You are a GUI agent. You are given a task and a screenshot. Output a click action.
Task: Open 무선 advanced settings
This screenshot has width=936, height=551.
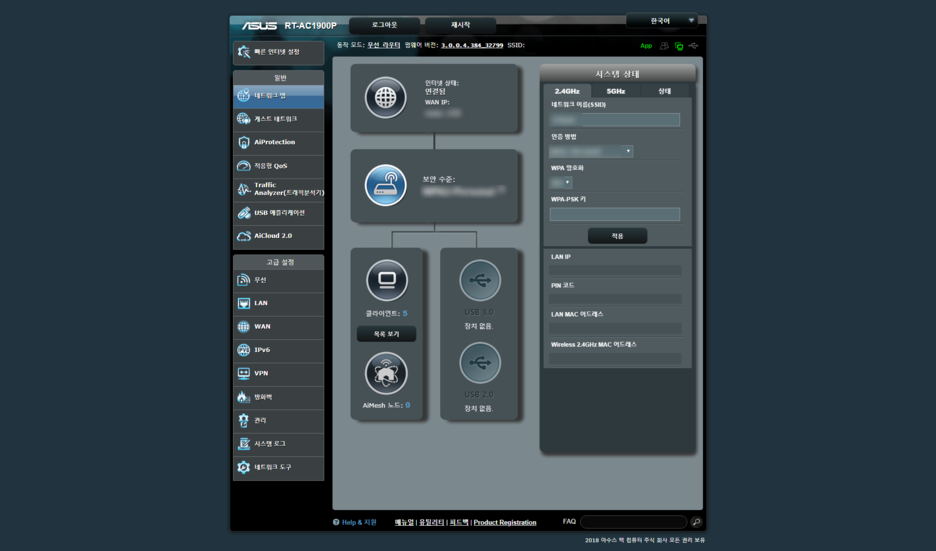pyautogui.click(x=278, y=280)
